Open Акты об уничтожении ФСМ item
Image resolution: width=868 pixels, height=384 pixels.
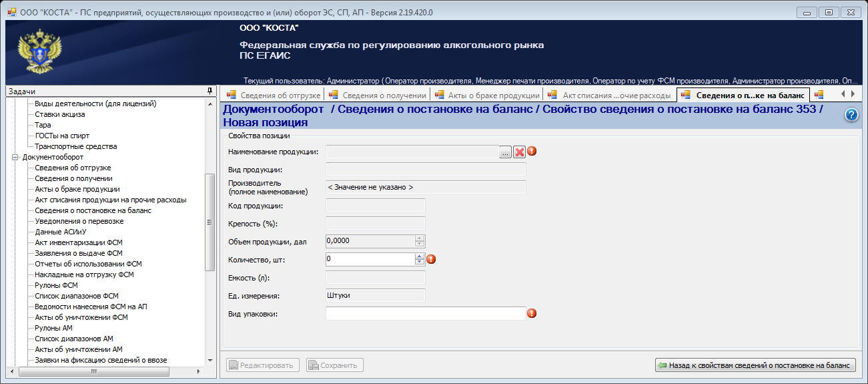tap(81, 317)
